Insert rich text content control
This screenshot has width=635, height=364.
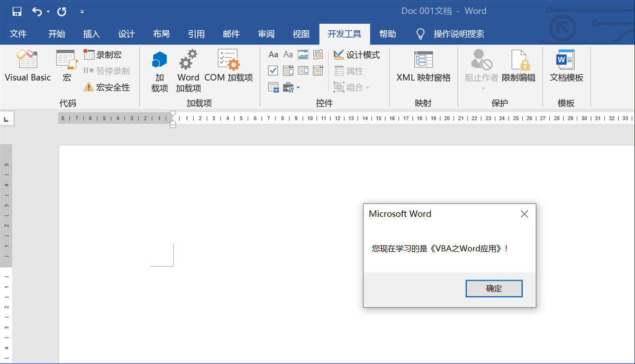click(x=274, y=54)
